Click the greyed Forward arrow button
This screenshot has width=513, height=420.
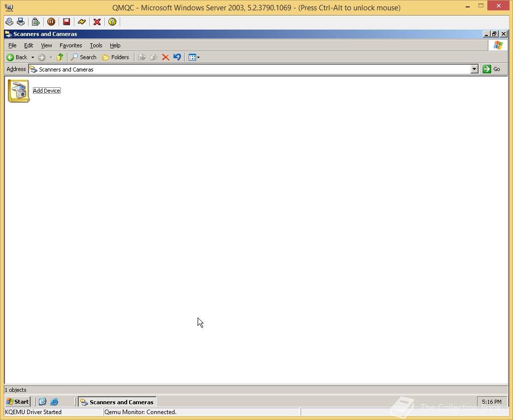tap(41, 57)
